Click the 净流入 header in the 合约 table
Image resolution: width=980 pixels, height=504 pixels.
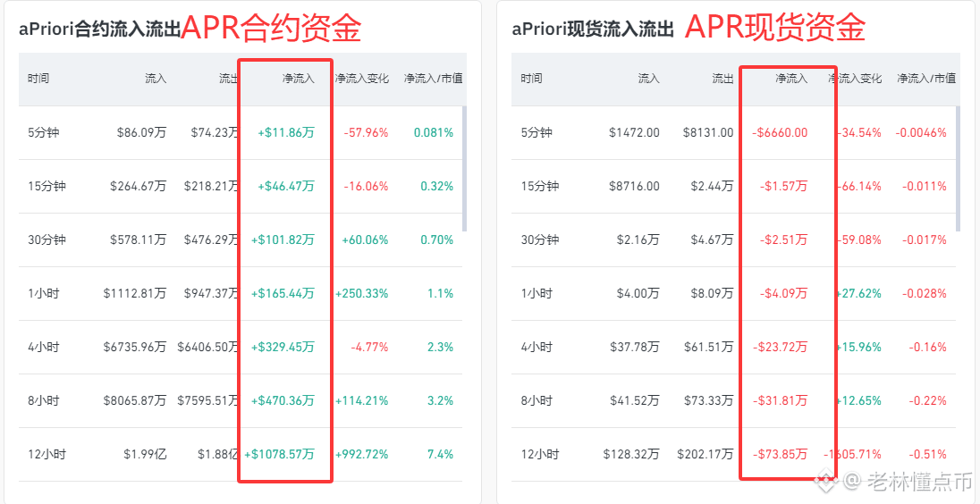(298, 79)
